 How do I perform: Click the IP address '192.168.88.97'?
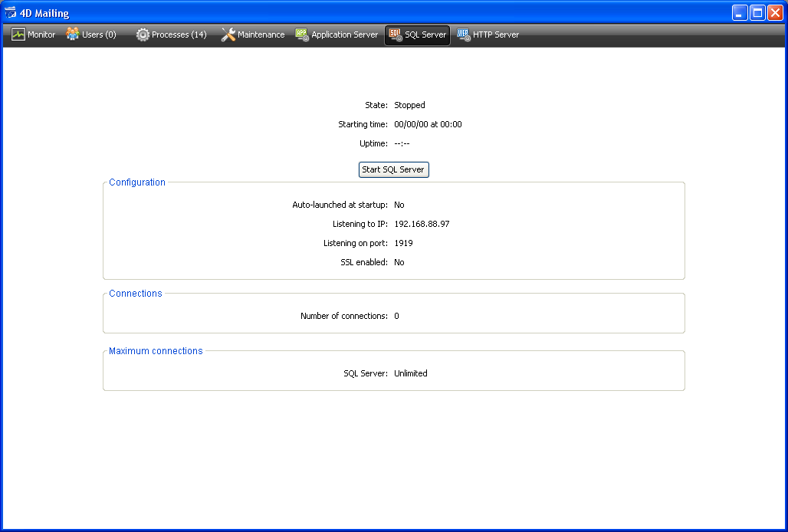[x=422, y=224]
